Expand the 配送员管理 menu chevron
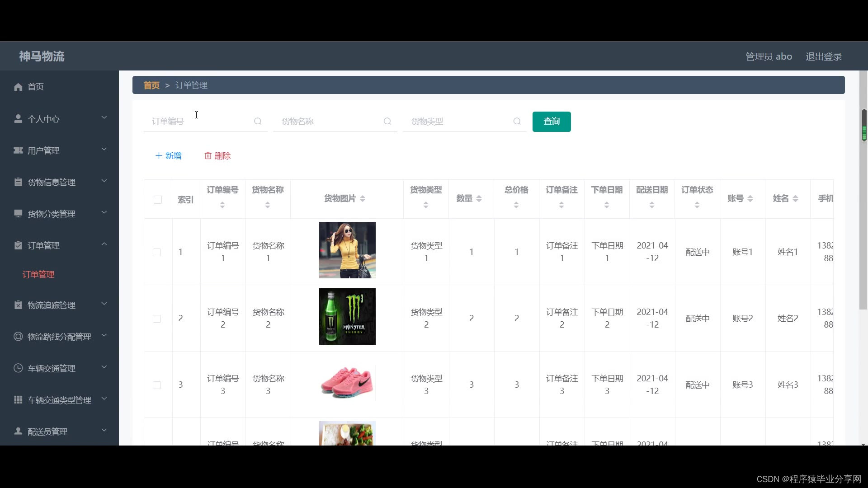 tap(104, 431)
